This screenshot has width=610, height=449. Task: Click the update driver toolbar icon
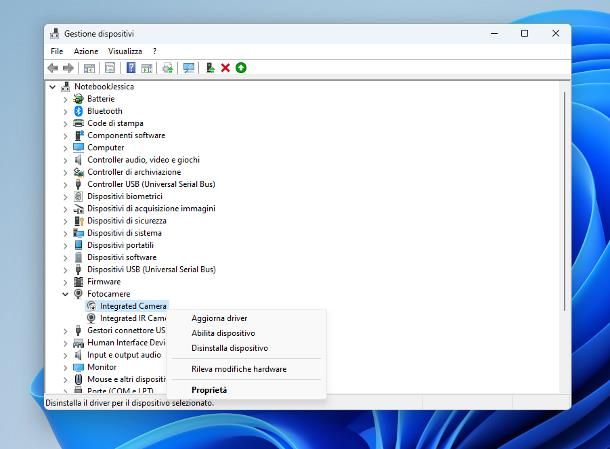click(x=210, y=68)
